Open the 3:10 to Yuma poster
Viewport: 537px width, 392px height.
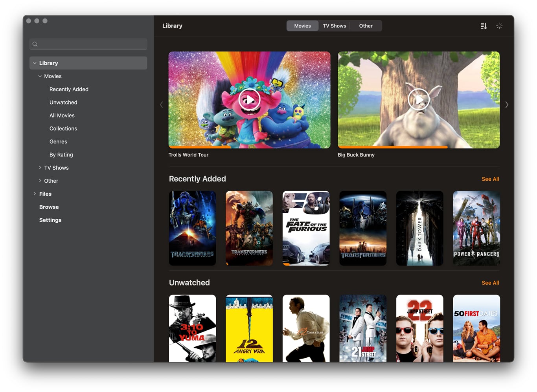pyautogui.click(x=192, y=328)
